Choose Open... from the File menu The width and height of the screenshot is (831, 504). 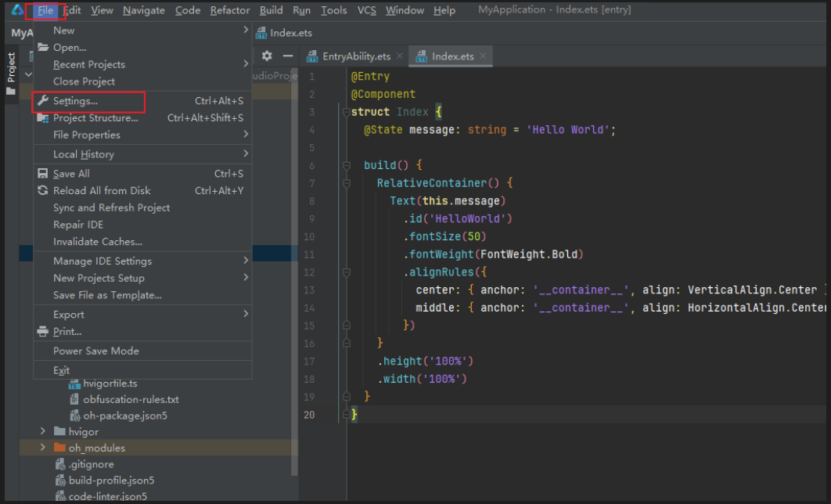point(142,48)
